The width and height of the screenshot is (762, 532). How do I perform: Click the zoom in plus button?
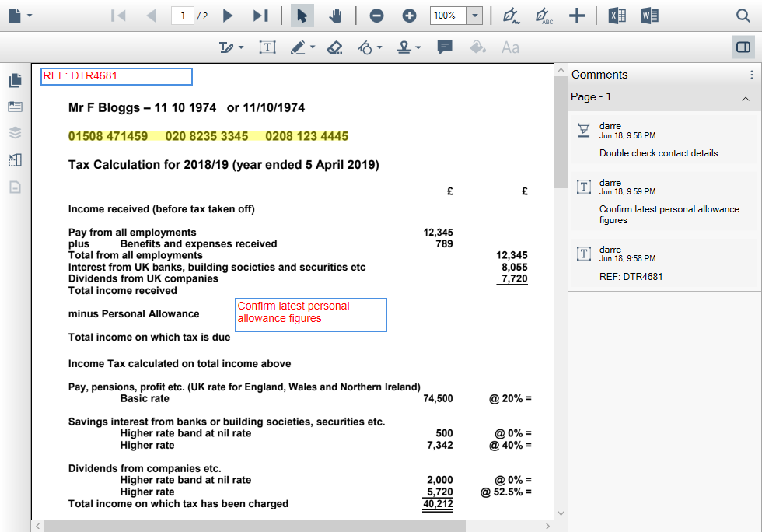410,16
